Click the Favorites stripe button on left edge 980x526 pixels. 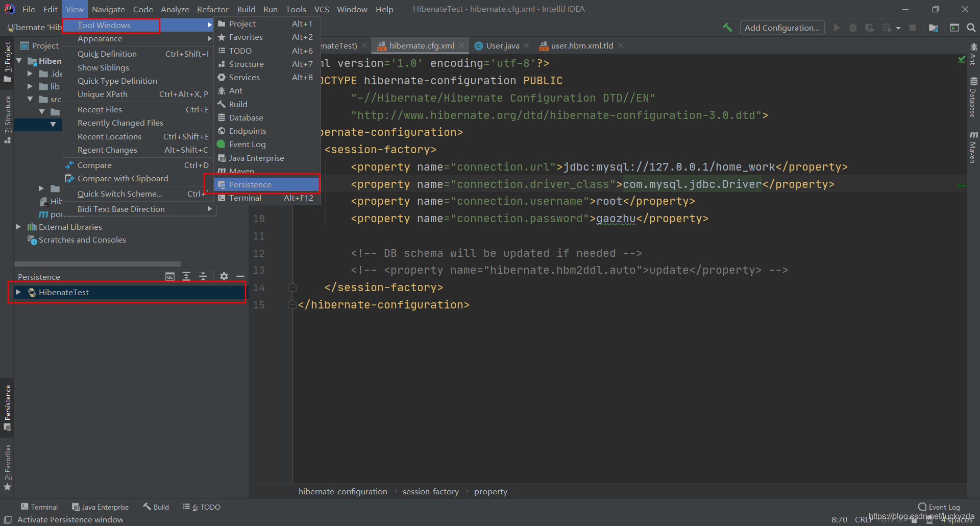pos(7,467)
